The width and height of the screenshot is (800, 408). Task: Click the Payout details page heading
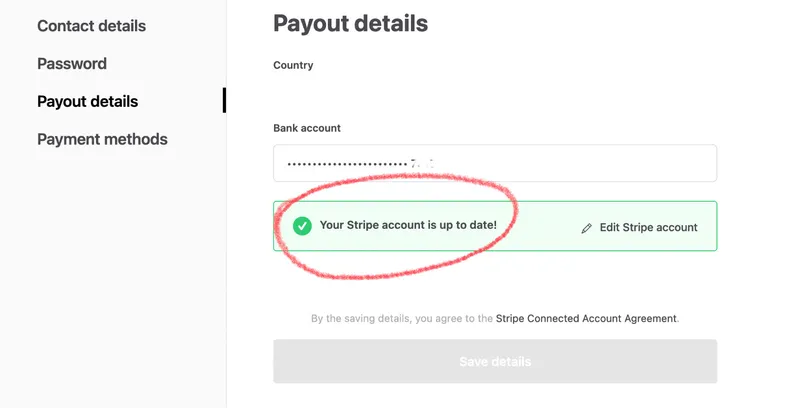coord(350,23)
